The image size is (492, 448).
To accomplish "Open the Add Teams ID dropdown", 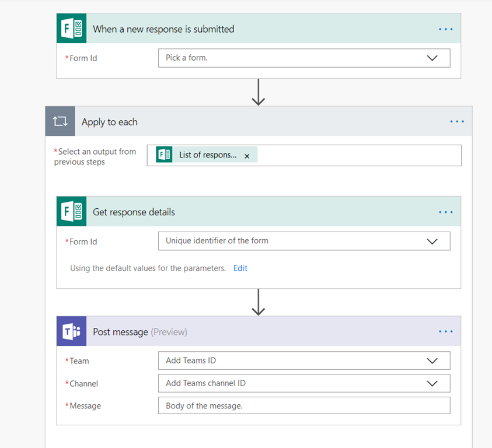I will (x=432, y=360).
